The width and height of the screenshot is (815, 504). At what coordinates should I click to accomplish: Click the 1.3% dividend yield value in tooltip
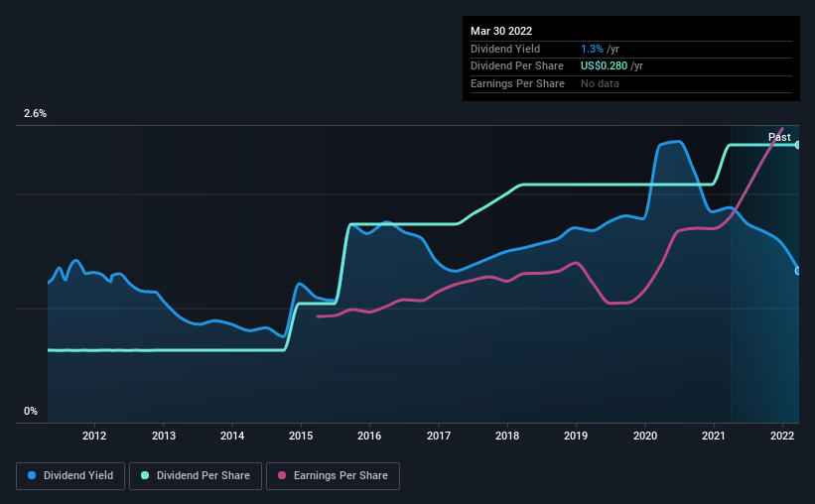(592, 49)
